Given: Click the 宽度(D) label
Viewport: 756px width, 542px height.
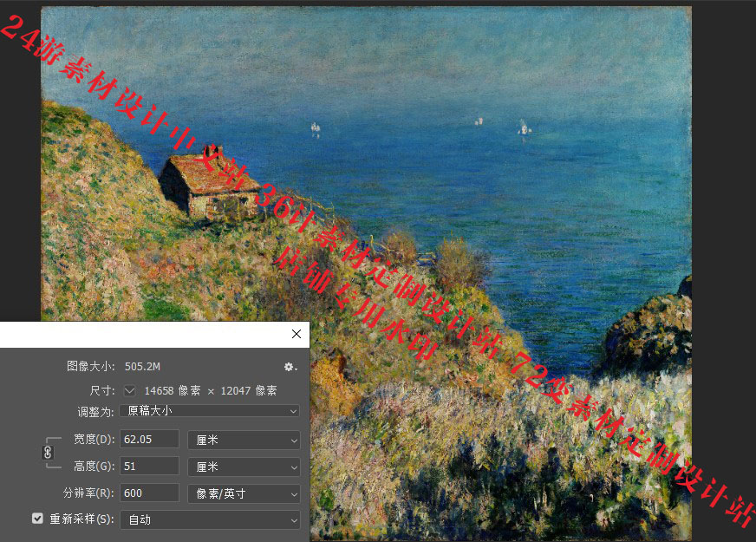Looking at the screenshot, I should [x=94, y=440].
